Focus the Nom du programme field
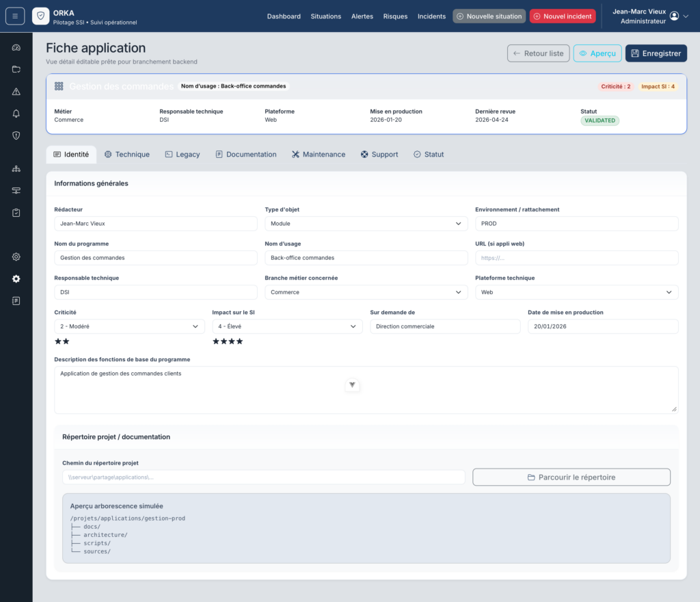700x602 pixels. click(156, 258)
